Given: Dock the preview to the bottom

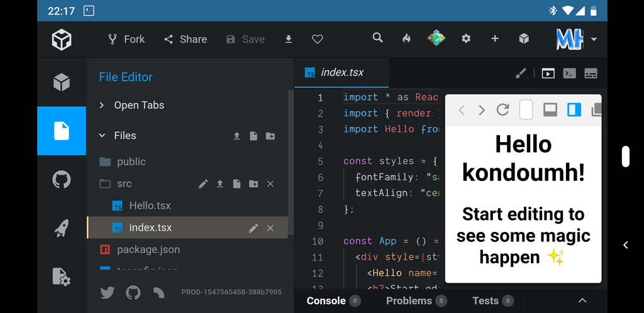Looking at the screenshot, I should (550, 109).
